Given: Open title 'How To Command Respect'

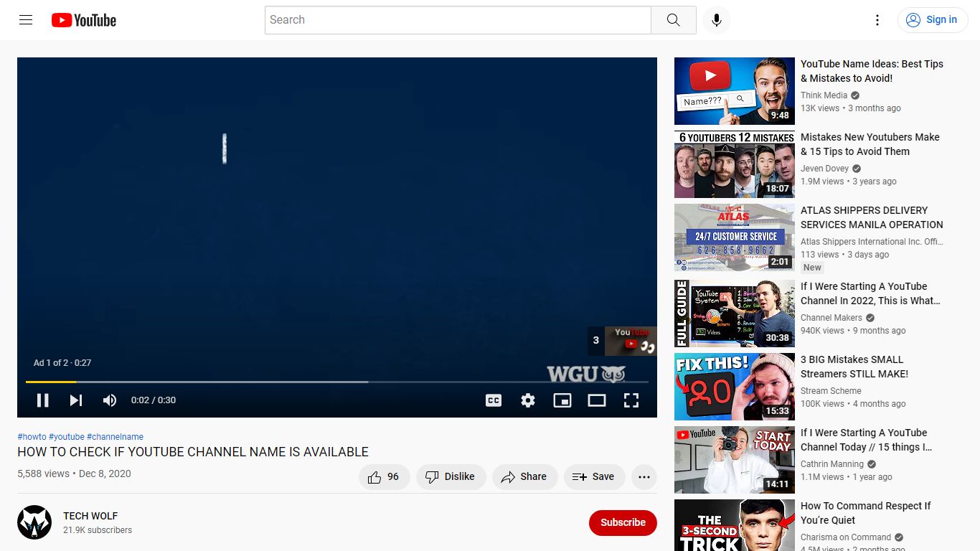Looking at the screenshot, I should click(x=866, y=513).
